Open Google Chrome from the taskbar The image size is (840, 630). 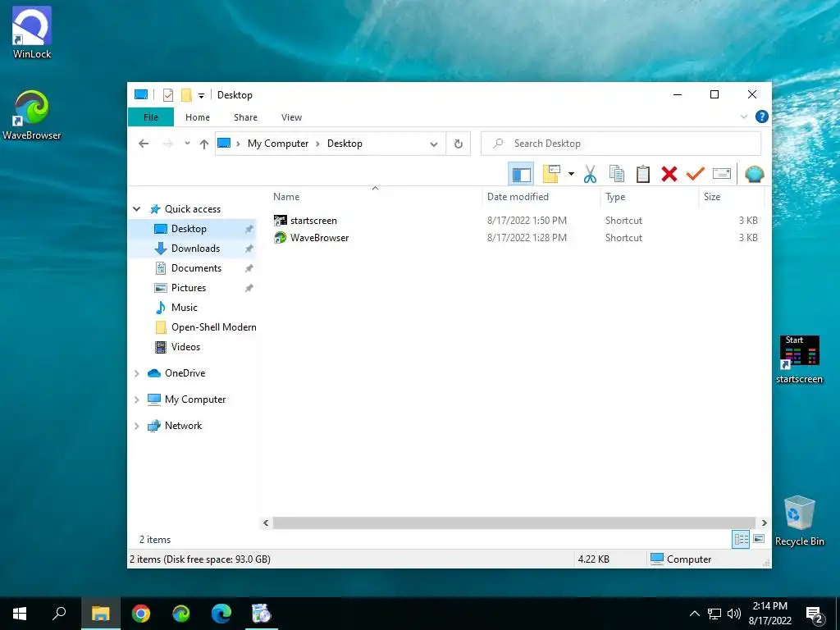point(141,614)
